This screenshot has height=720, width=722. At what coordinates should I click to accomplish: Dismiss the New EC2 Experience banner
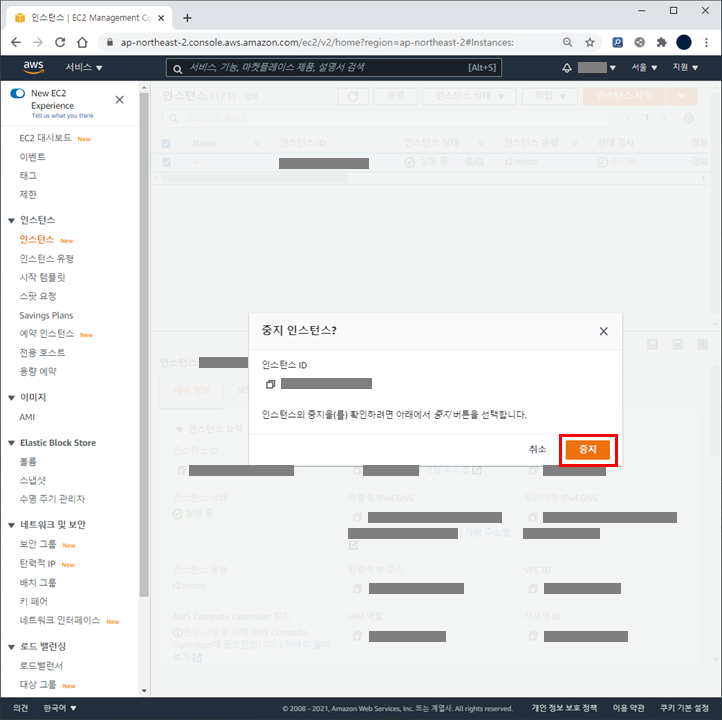click(120, 99)
